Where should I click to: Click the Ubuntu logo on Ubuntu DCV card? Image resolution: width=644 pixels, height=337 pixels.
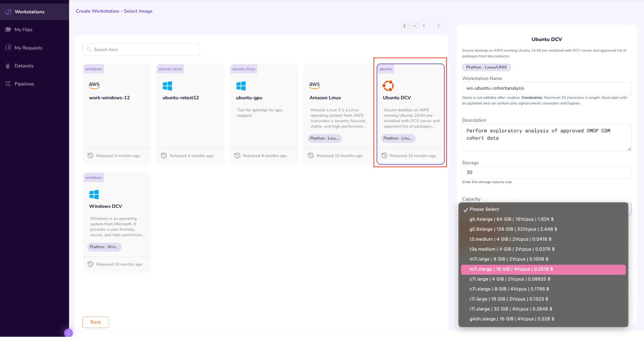[388, 86]
